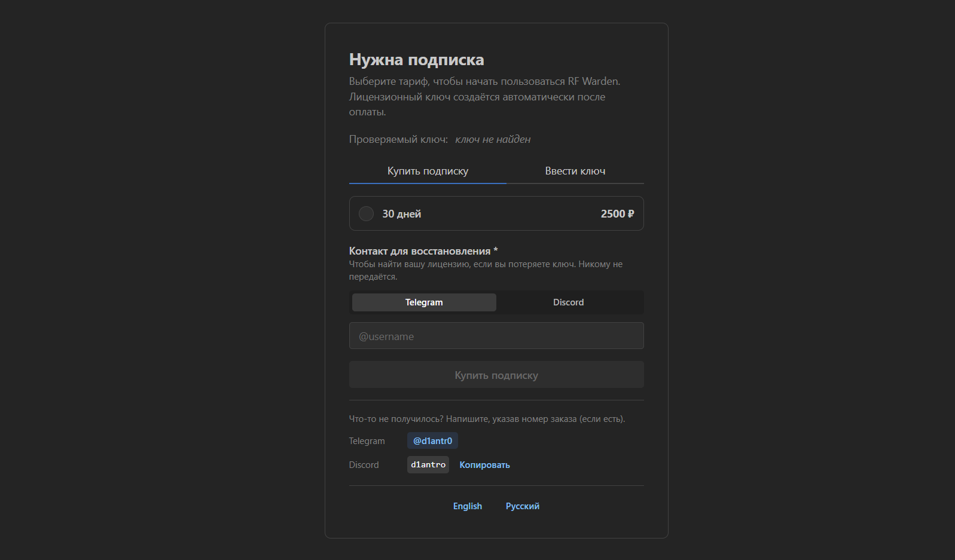
Task: Switch interface language to English
Action: 468,506
